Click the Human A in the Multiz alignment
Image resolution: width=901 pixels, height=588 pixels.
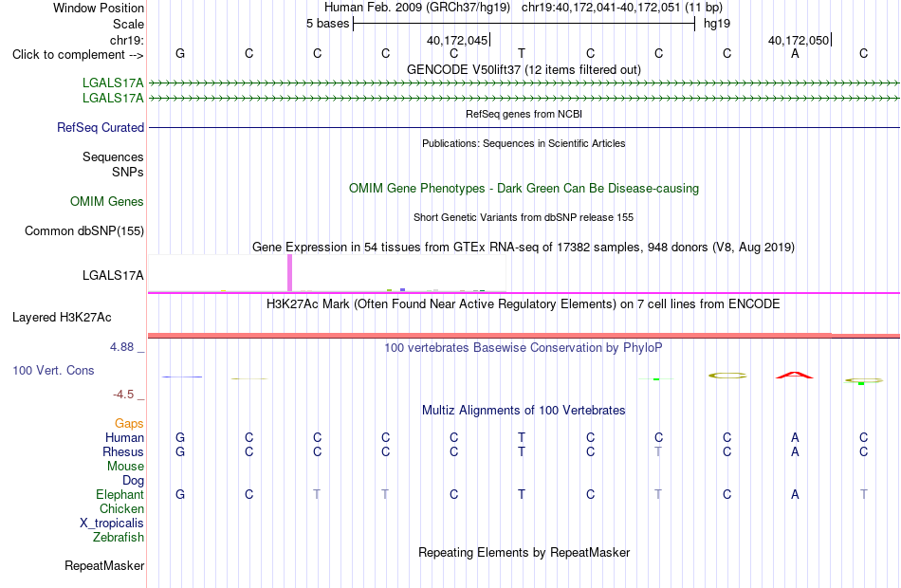pos(795,438)
